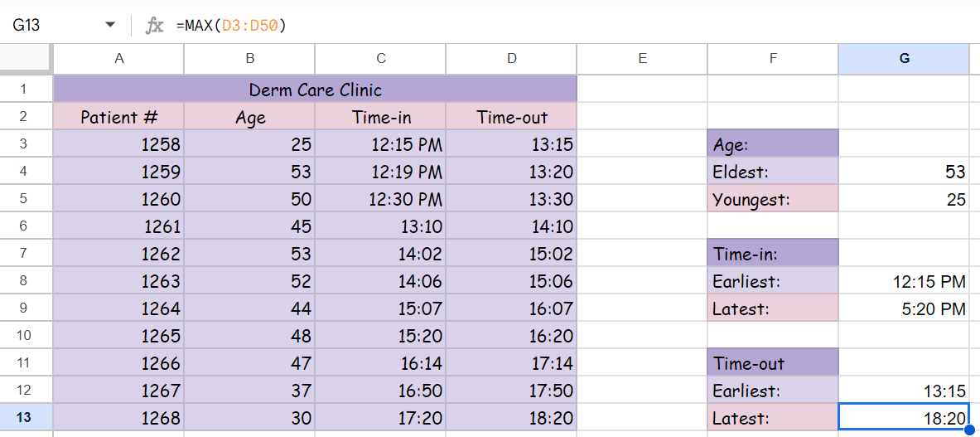The width and height of the screenshot is (980, 437).
Task: Select the Youngest value cell showing 25
Action: tap(904, 199)
